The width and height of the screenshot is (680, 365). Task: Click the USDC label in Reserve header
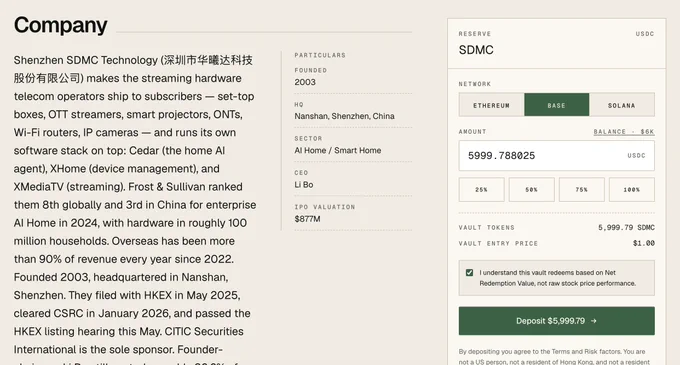point(645,34)
